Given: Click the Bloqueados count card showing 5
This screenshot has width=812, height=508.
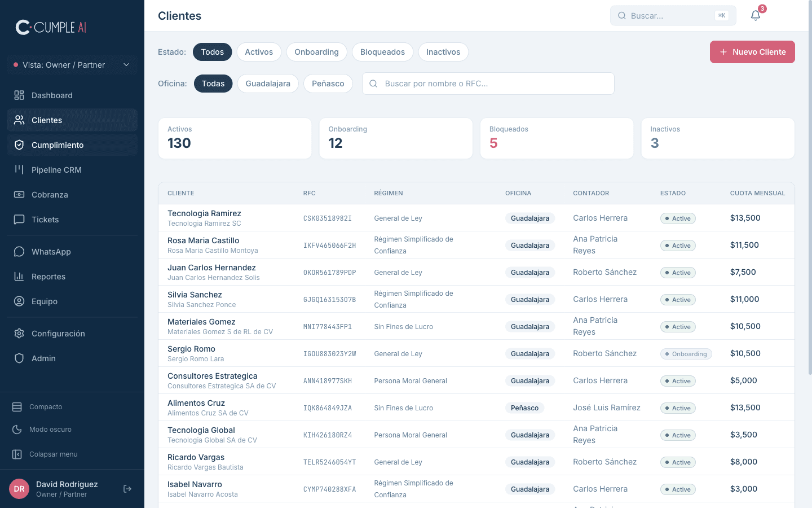Looking at the screenshot, I should pyautogui.click(x=557, y=138).
